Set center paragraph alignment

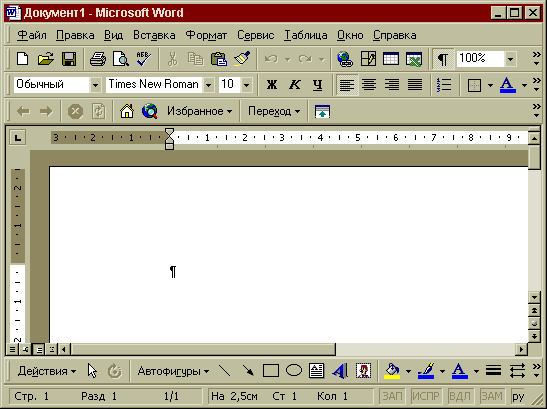click(369, 84)
